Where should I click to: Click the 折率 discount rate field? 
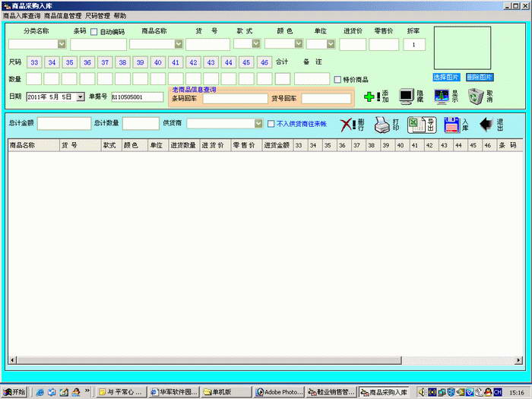[x=414, y=44]
